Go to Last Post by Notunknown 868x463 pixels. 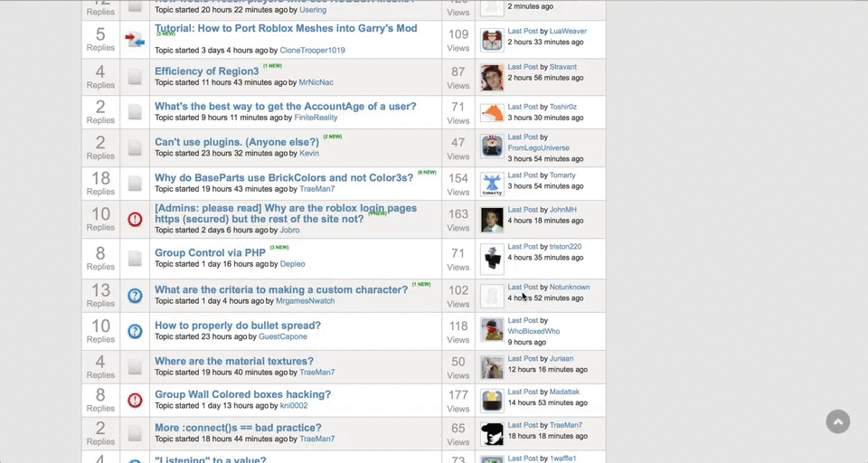523,287
